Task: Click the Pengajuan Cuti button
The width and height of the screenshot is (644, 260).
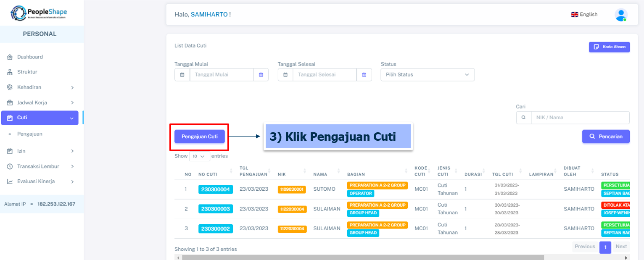Action: tap(200, 137)
